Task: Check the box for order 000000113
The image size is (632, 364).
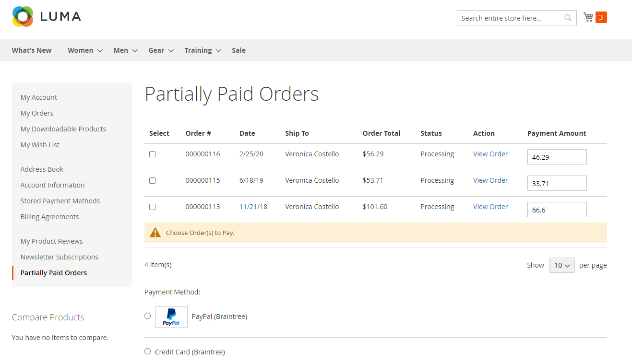Action: click(x=152, y=207)
